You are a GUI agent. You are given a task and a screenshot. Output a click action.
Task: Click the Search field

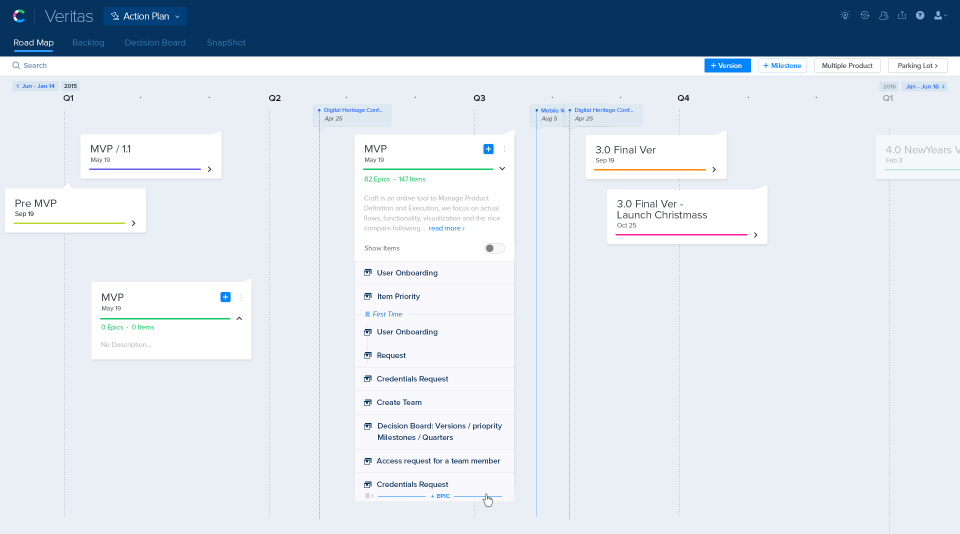point(35,66)
